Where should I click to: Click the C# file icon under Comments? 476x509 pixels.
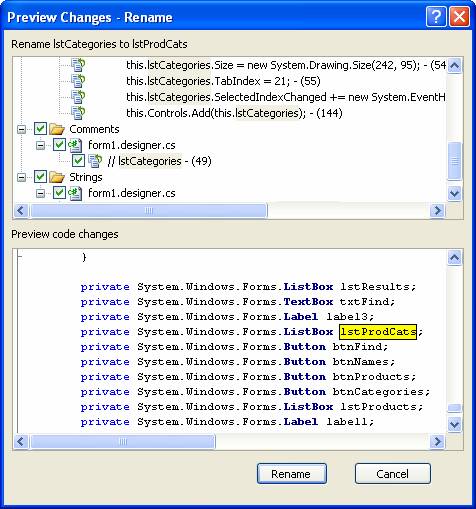(x=75, y=145)
